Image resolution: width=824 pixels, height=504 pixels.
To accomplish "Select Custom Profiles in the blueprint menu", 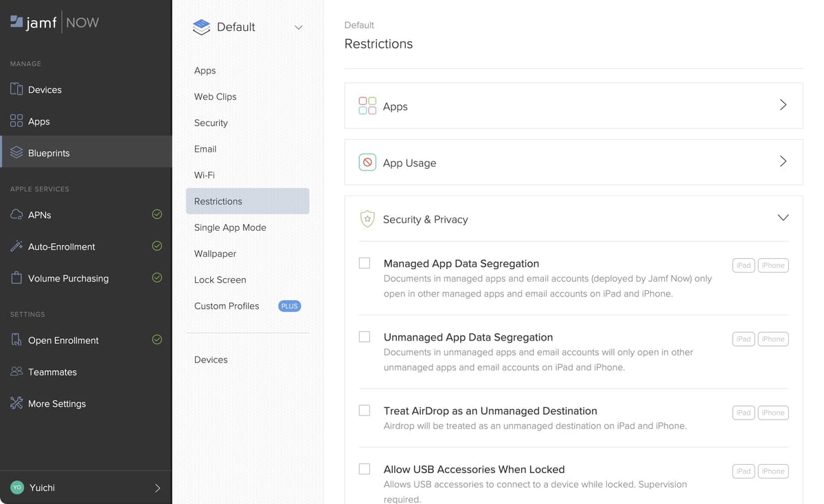I will 247,306.
